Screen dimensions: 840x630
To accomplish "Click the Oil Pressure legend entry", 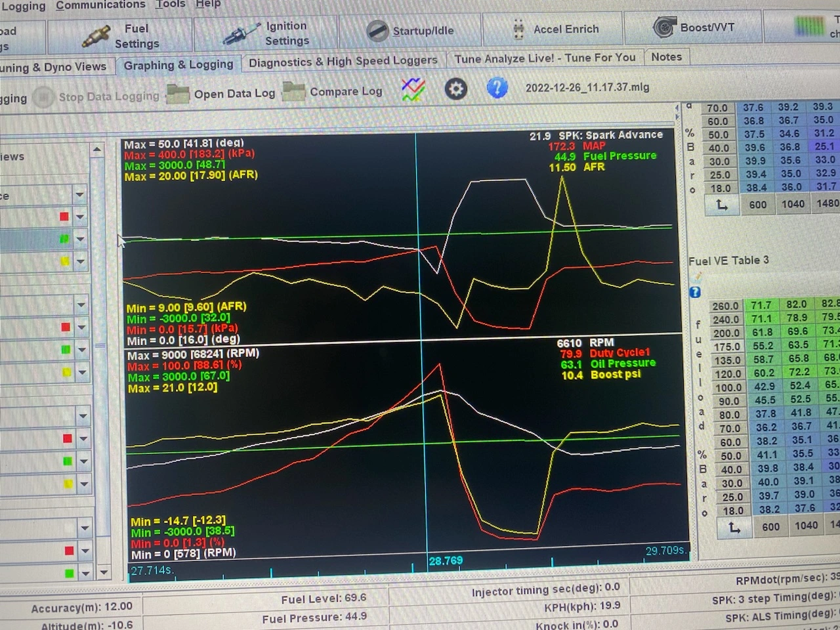I will [x=608, y=364].
